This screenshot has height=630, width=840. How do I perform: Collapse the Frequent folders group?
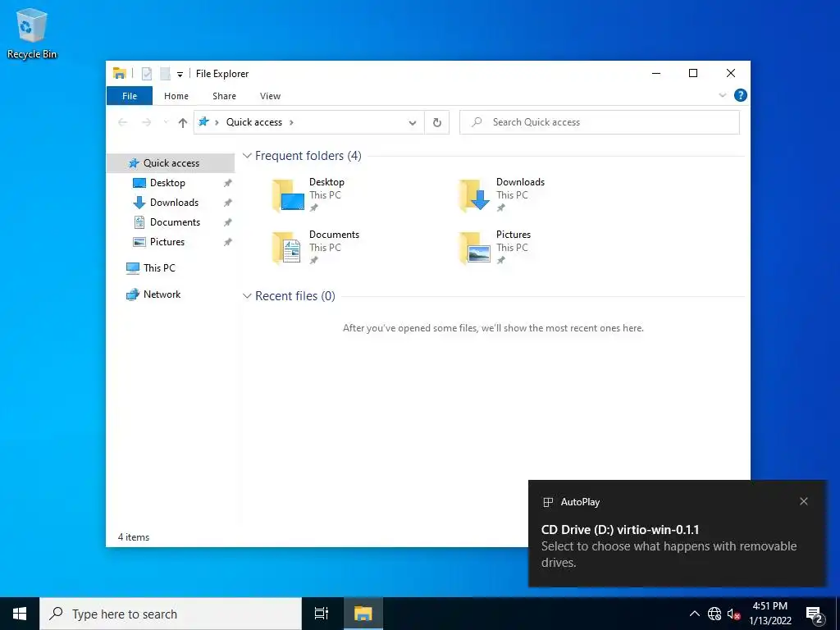point(247,156)
